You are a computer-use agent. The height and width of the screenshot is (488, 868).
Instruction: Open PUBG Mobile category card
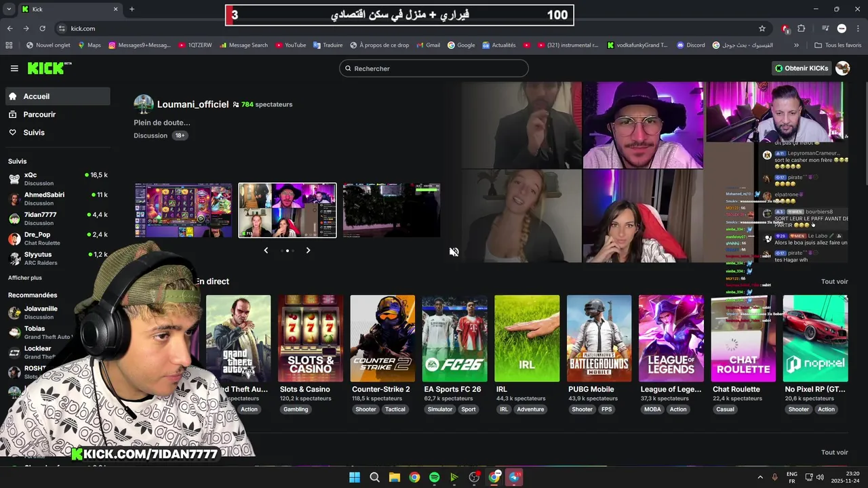599,338
